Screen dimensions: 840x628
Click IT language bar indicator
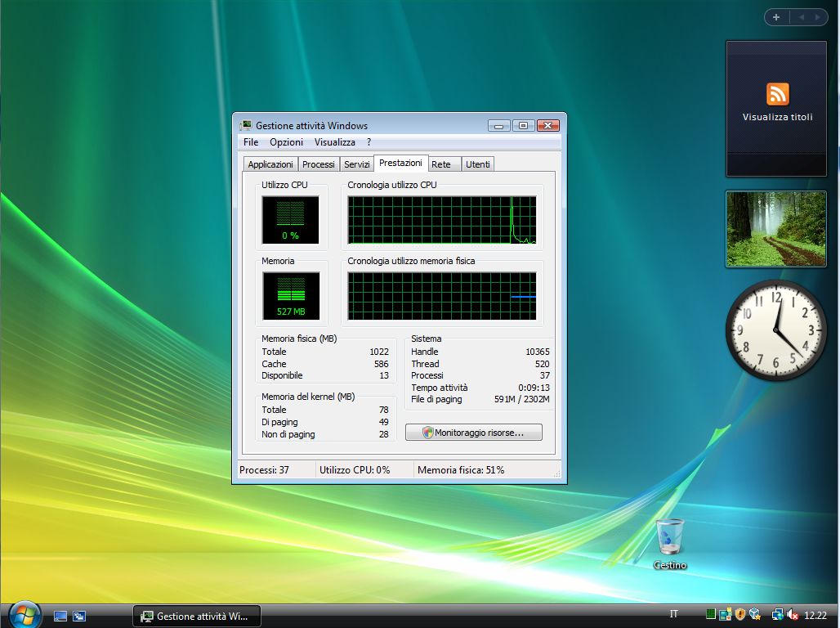click(x=673, y=614)
